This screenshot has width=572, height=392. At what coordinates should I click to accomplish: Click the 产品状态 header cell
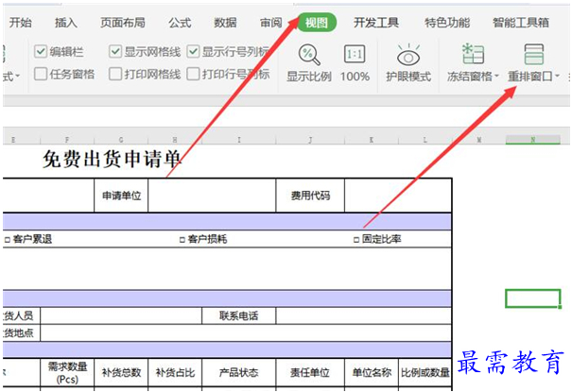239,373
